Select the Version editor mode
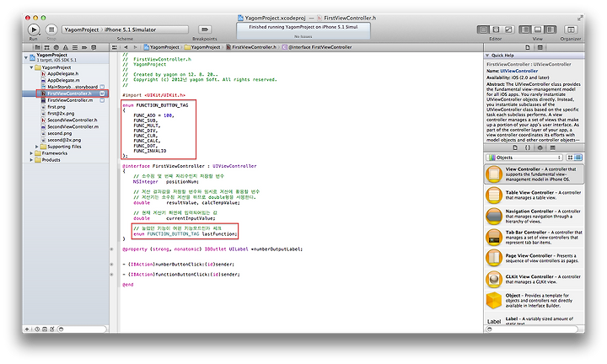The image size is (607, 364). (508, 29)
